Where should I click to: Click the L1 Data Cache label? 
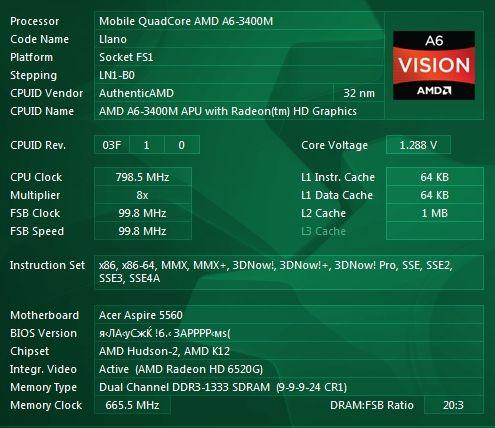(x=337, y=195)
